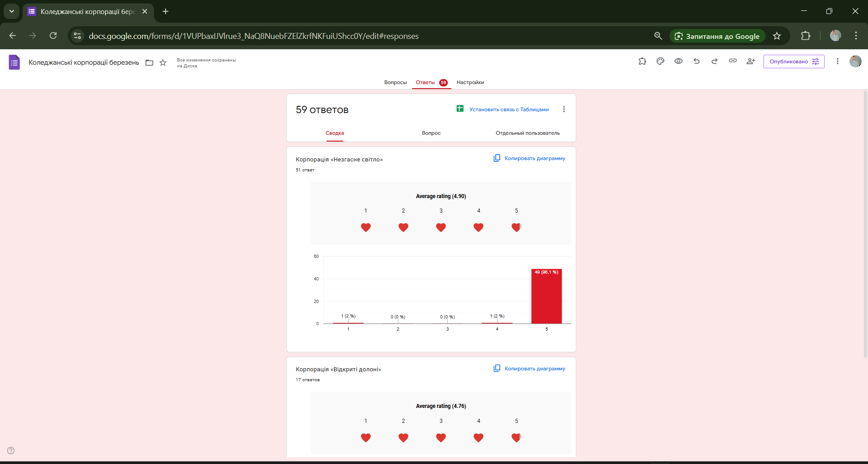The height and width of the screenshot is (464, 868).
Task: Open the Опубликовано publish settings button
Action: point(794,62)
